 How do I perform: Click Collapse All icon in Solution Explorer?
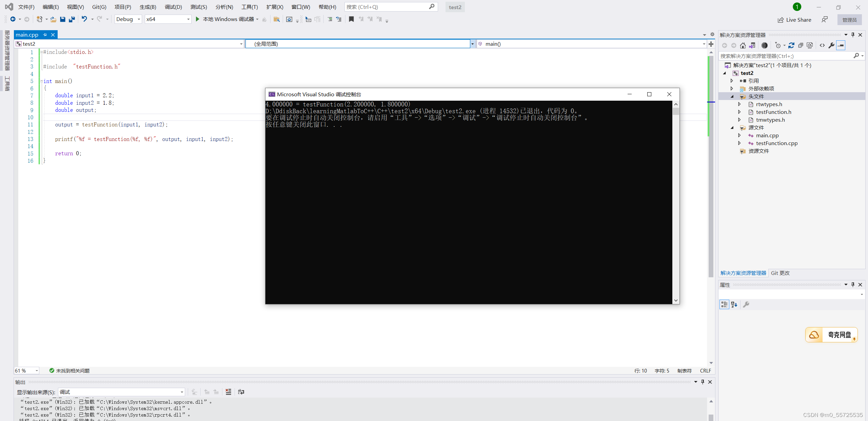coord(801,45)
